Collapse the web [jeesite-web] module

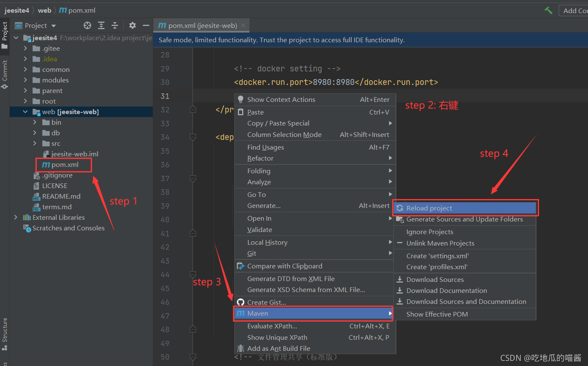[25, 112]
